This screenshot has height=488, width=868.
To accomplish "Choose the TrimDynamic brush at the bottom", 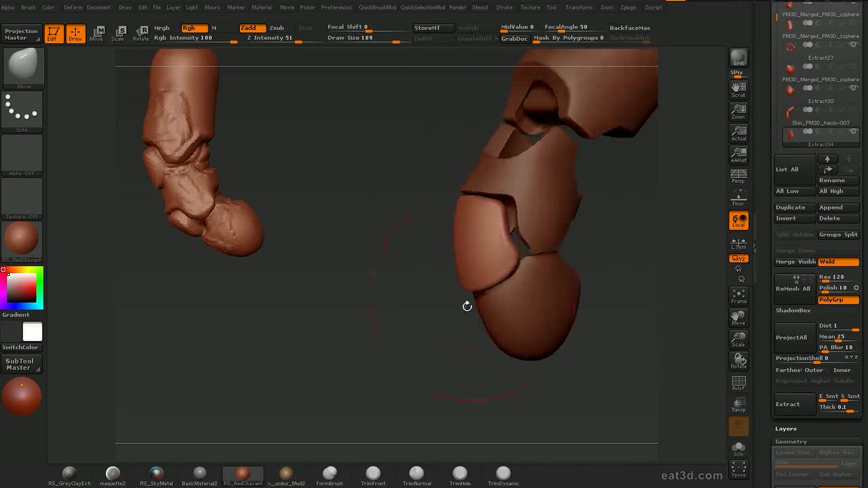I will (503, 476).
